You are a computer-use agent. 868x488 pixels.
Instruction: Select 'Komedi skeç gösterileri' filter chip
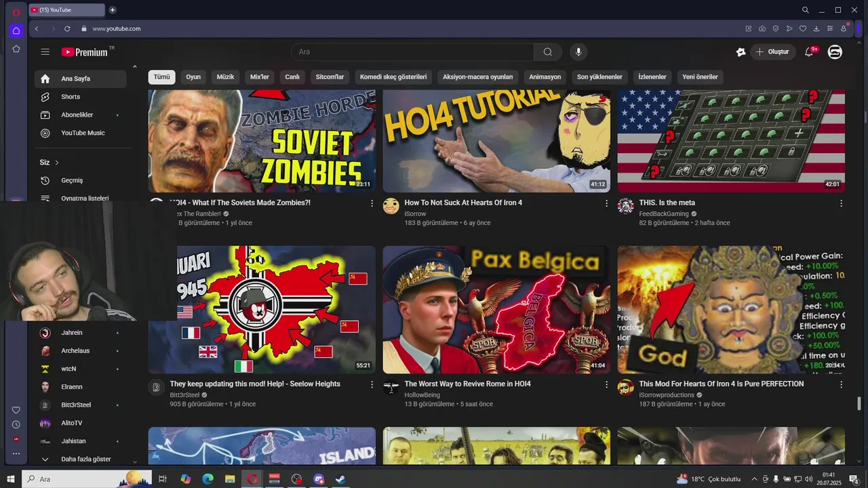point(393,77)
